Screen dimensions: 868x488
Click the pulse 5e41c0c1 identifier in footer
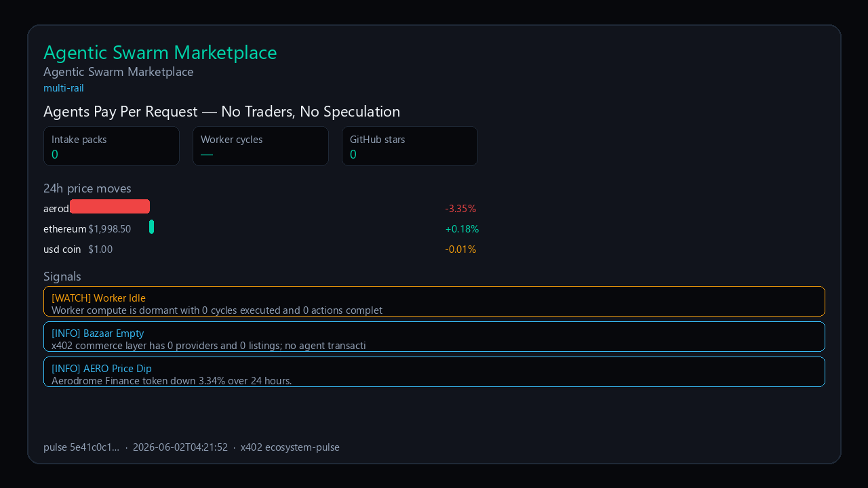[x=81, y=447]
